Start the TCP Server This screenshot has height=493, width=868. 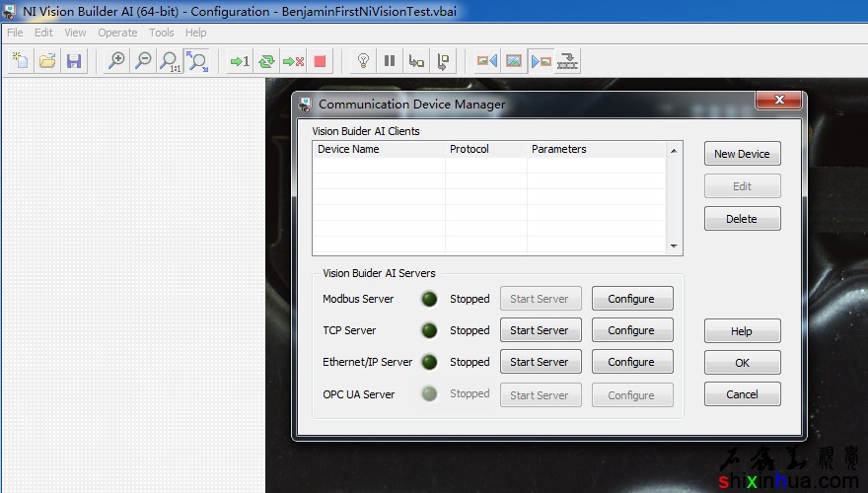tap(539, 330)
